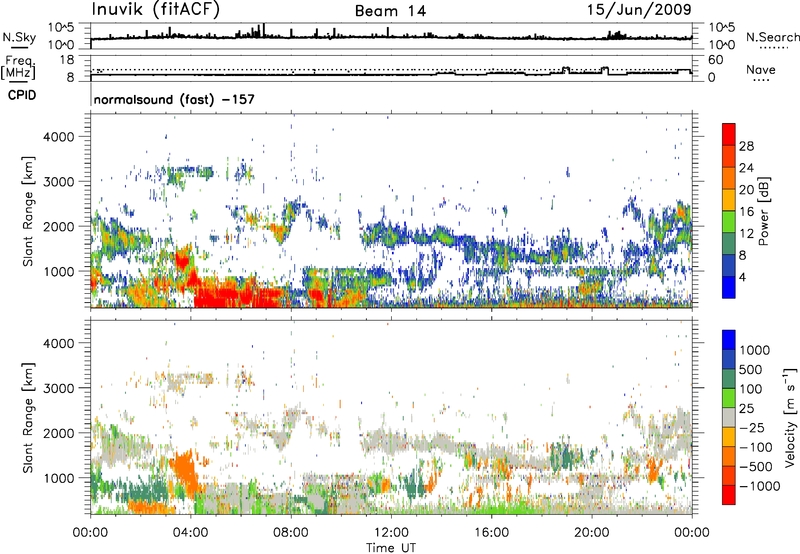This screenshot has width=800, height=554.
Task: Click the '-1000' Velocity colorbar tick label
Action: click(x=760, y=486)
